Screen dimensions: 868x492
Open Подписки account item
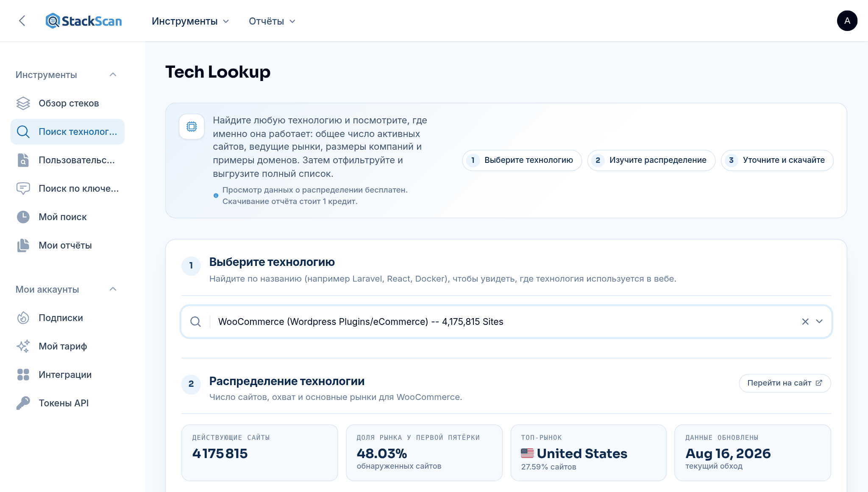67,318
